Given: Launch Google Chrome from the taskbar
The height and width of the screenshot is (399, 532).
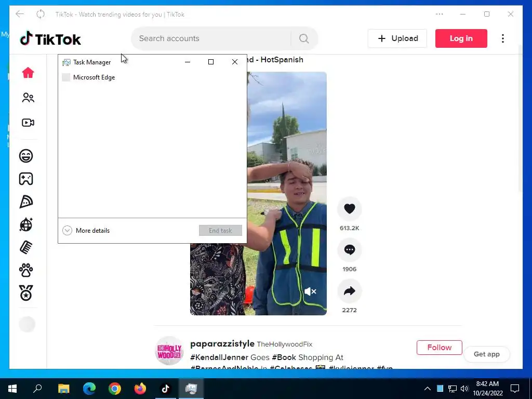Looking at the screenshot, I should click(115, 389).
